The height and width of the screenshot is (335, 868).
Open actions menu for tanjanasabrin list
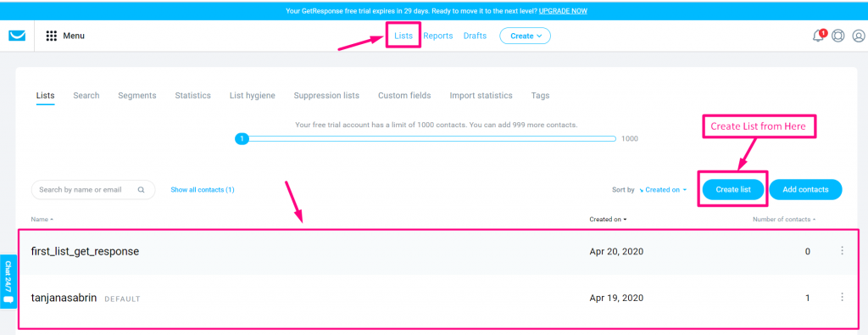[x=842, y=298]
